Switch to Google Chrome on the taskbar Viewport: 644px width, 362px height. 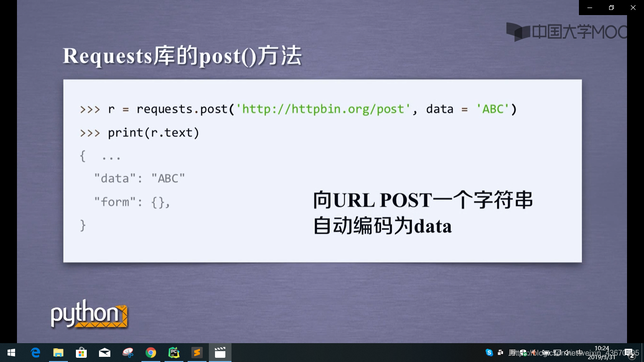point(151,353)
